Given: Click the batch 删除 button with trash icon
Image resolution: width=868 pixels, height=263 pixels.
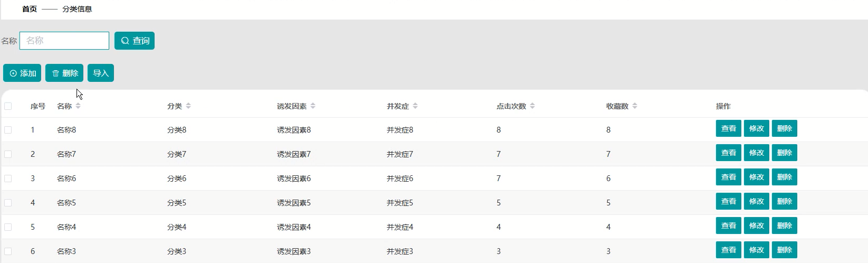Looking at the screenshot, I should [64, 73].
